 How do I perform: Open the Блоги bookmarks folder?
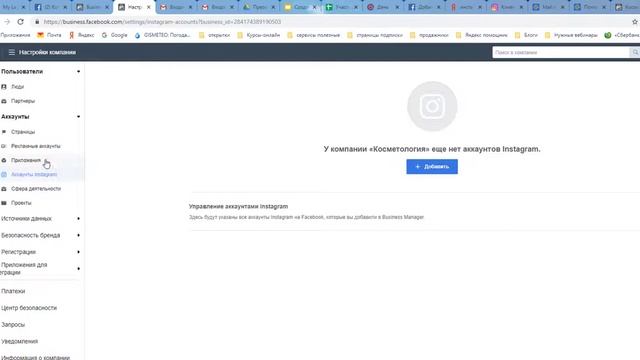tap(526, 35)
